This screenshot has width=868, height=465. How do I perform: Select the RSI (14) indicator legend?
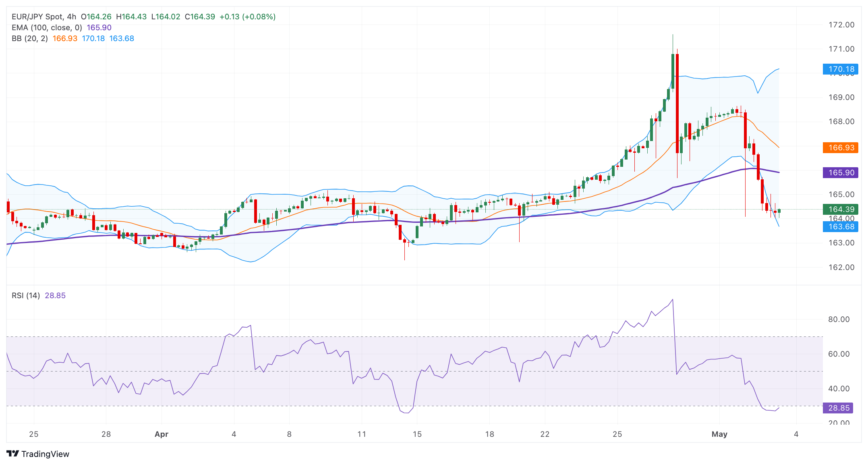coord(26,296)
